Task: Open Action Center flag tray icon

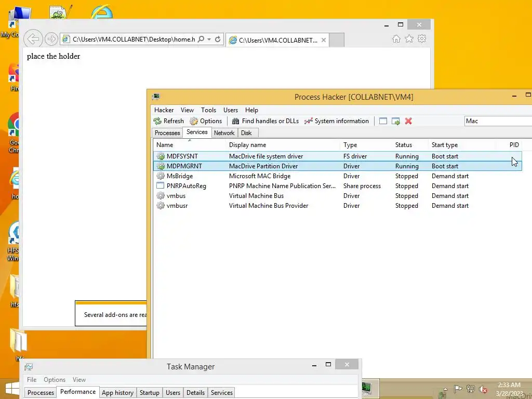Action: point(458,389)
